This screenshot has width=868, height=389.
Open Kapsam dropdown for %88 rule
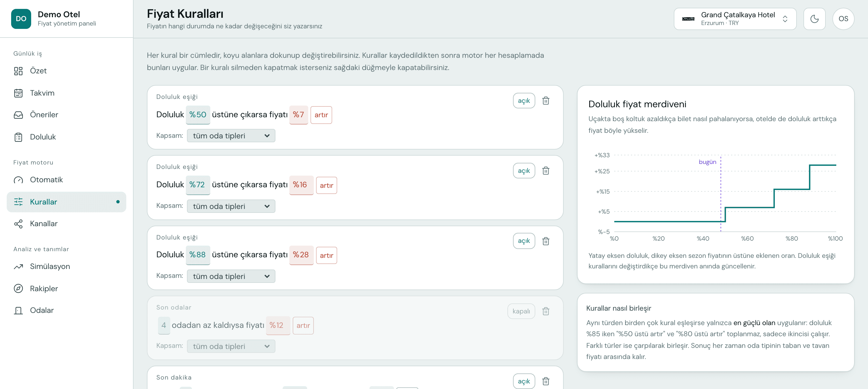(231, 276)
